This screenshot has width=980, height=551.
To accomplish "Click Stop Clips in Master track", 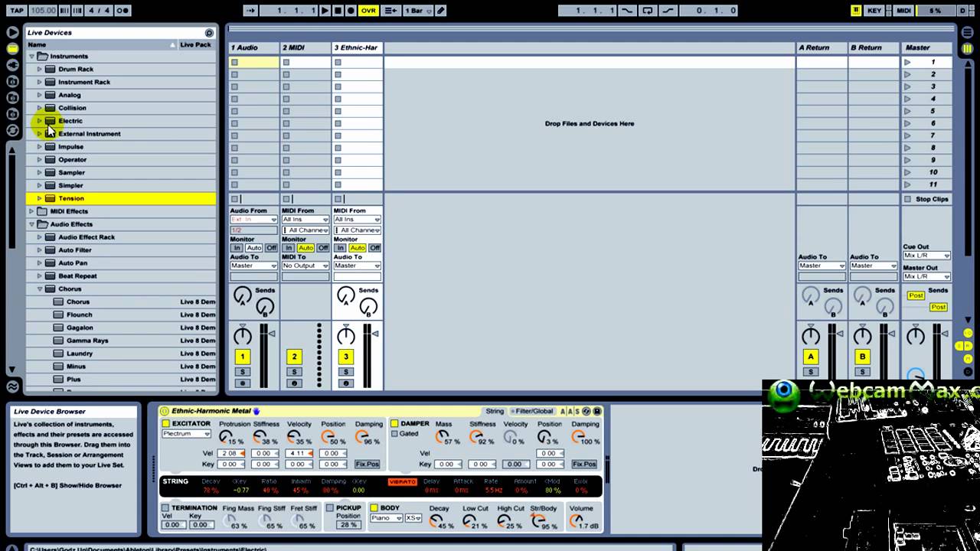I will (926, 199).
